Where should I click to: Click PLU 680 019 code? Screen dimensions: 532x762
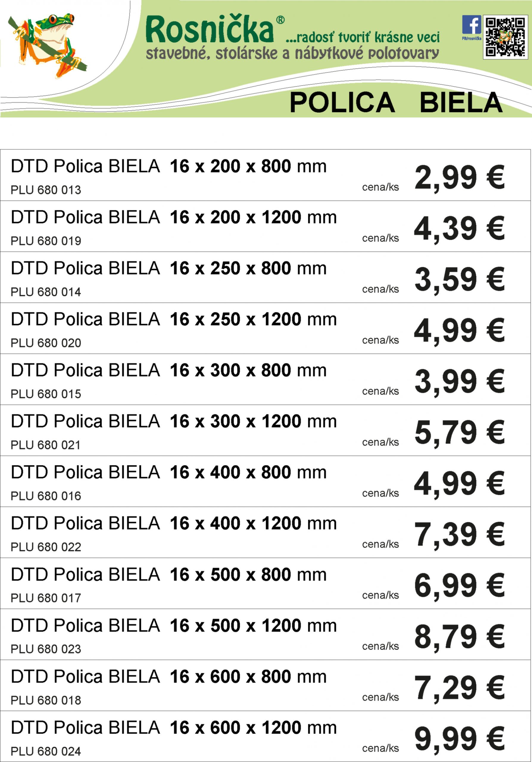click(x=46, y=241)
